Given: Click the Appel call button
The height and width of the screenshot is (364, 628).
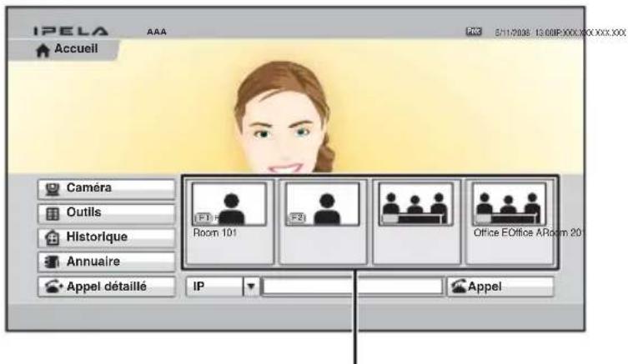Looking at the screenshot, I should [500, 287].
